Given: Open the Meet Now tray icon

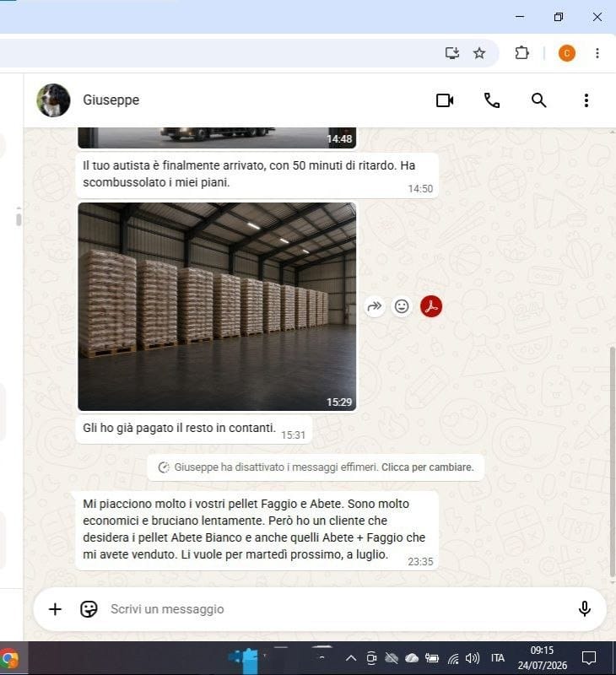Looking at the screenshot, I should 371,658.
